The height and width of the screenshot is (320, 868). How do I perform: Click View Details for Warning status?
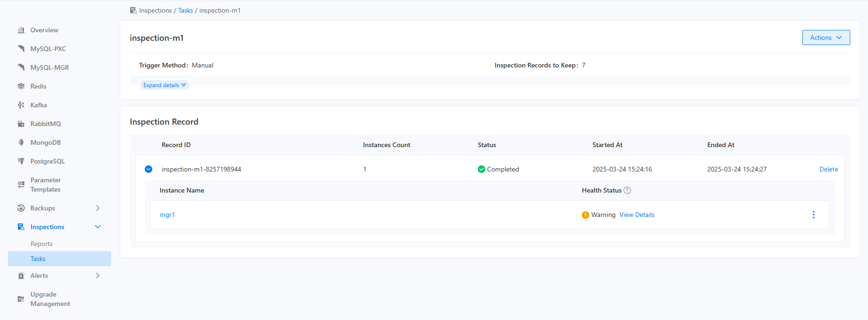(x=637, y=215)
